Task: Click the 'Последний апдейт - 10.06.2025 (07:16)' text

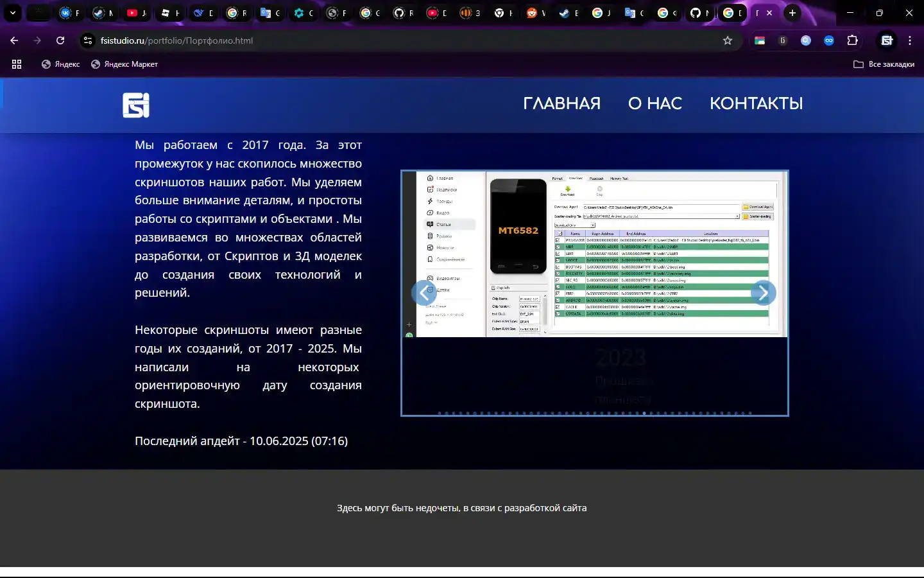Action: click(241, 441)
